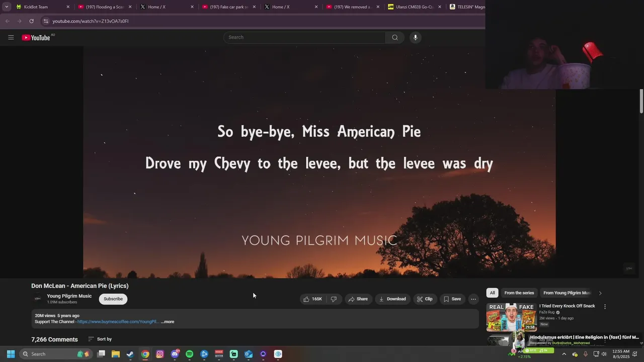
Task: Open the buymeacoffee support link
Action: (118, 322)
